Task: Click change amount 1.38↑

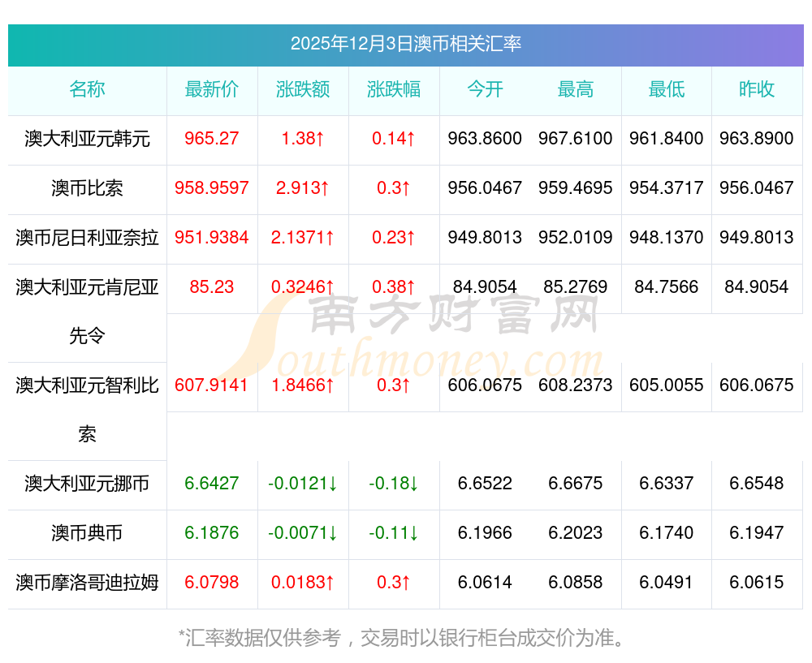Action: click(x=303, y=139)
